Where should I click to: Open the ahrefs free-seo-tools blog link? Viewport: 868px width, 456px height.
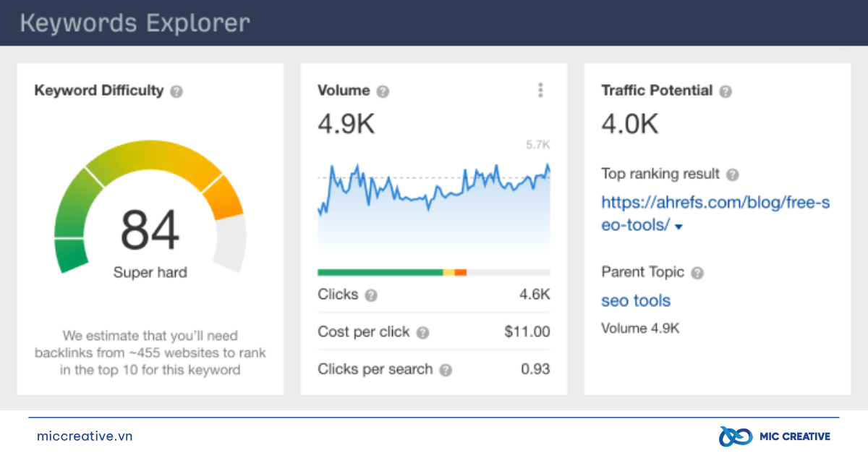point(715,203)
